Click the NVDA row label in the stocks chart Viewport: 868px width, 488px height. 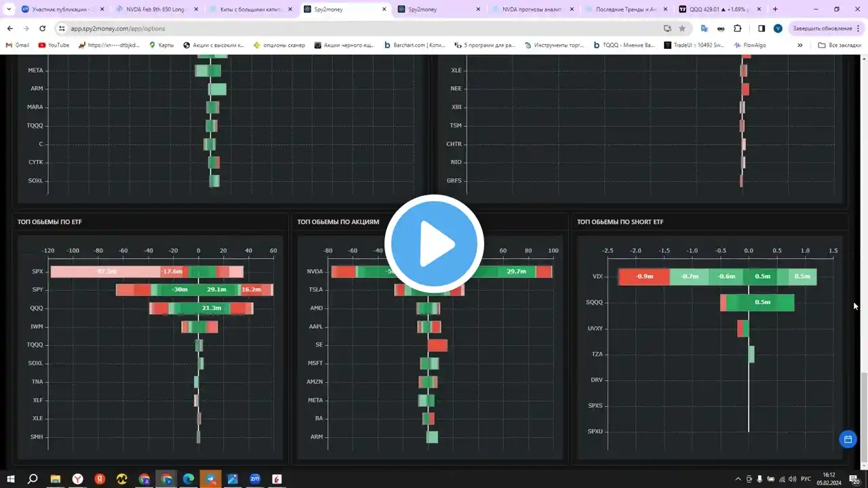(x=315, y=272)
